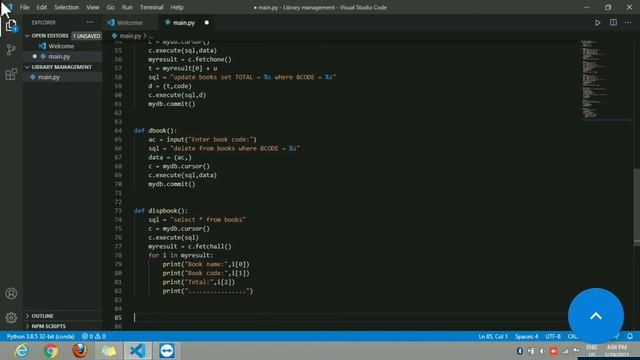Click the editor vertical scrollbar thumb
The height and width of the screenshot is (360, 640).
637,206
